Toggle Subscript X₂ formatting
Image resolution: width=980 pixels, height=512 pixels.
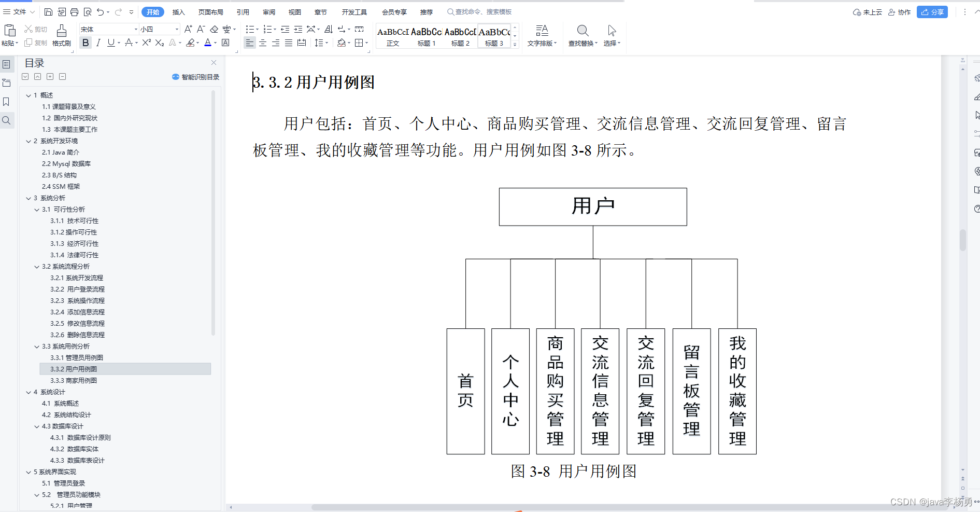pos(160,43)
